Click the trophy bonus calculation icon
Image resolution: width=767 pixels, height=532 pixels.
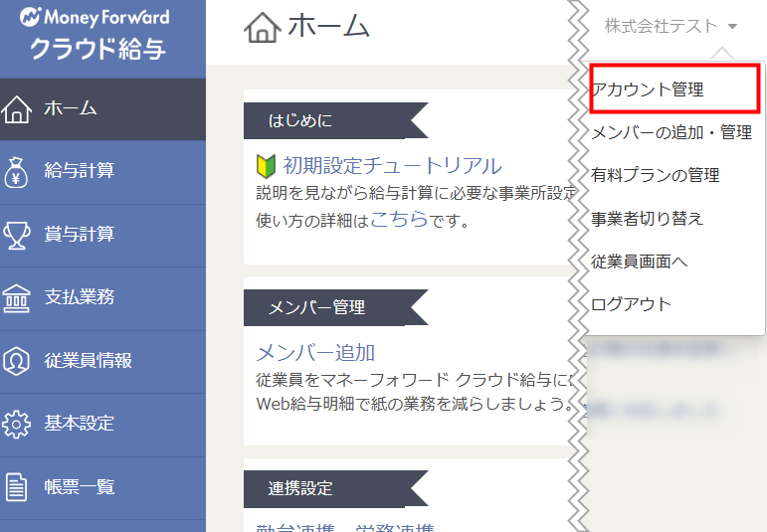pos(19,235)
